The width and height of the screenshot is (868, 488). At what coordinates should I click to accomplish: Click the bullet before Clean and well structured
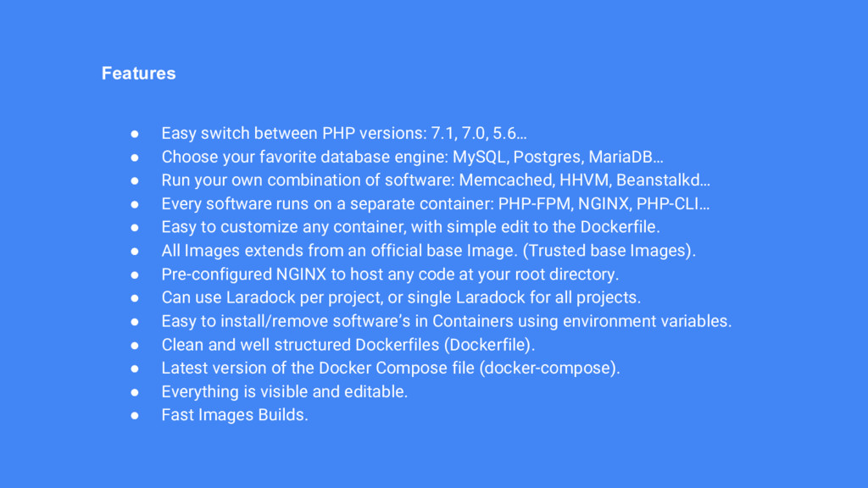tap(135, 345)
